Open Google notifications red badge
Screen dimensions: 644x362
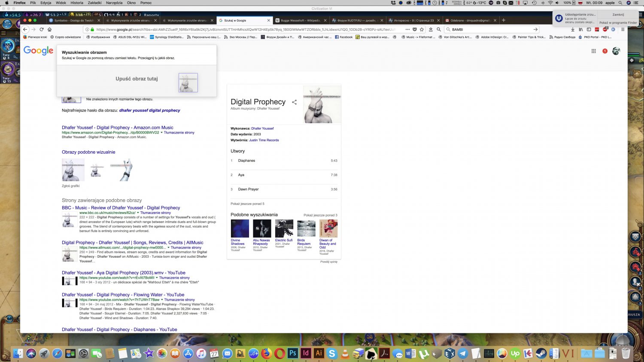pos(605,51)
